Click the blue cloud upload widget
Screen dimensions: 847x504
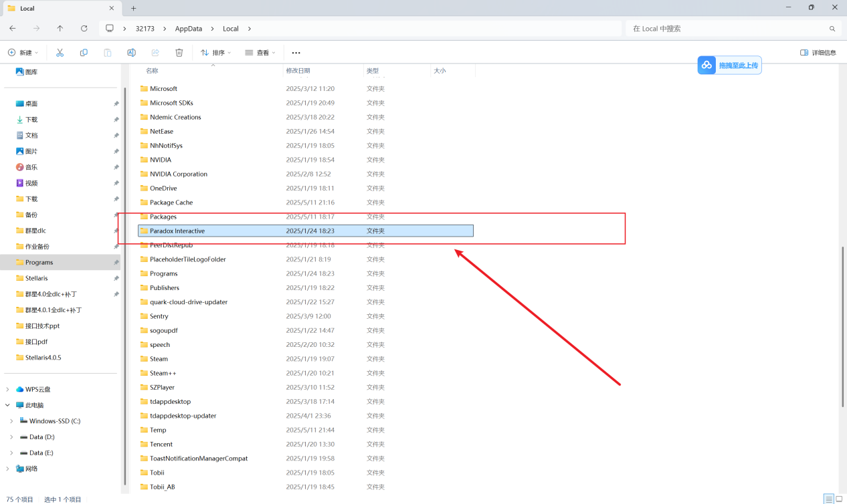coord(729,65)
